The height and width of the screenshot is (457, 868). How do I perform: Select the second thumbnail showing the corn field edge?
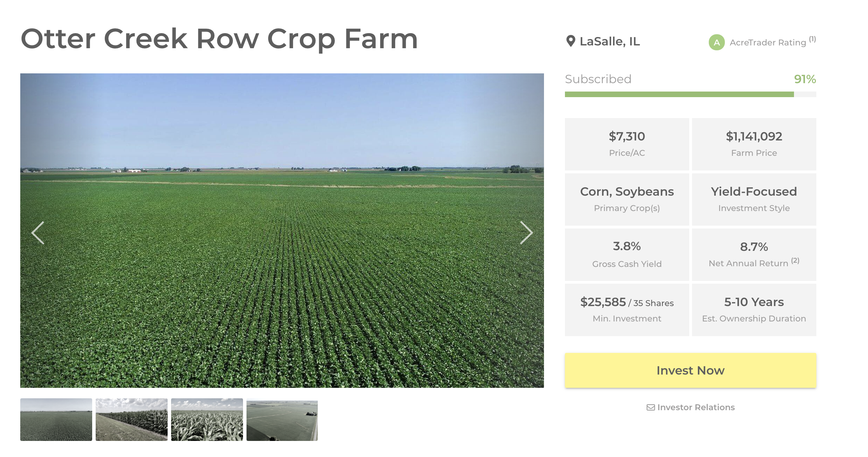pos(132,420)
